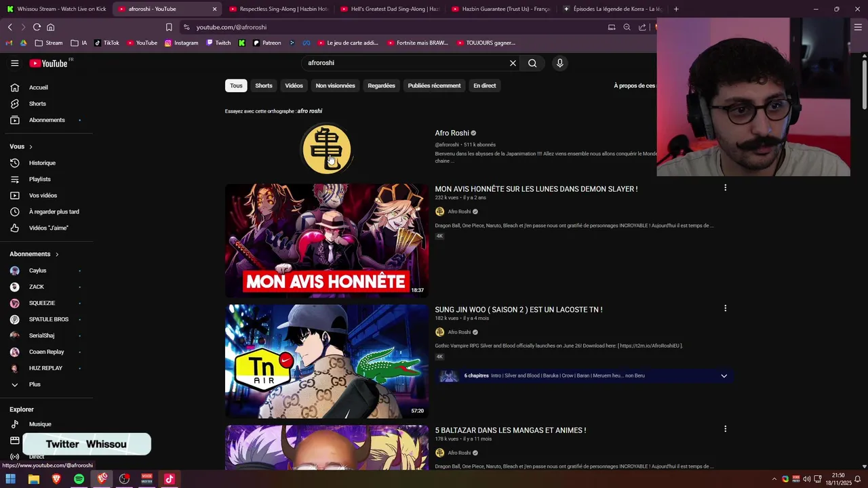The height and width of the screenshot is (488, 868).
Task: Open more options for 5 Baltazar video
Action: click(x=725, y=429)
